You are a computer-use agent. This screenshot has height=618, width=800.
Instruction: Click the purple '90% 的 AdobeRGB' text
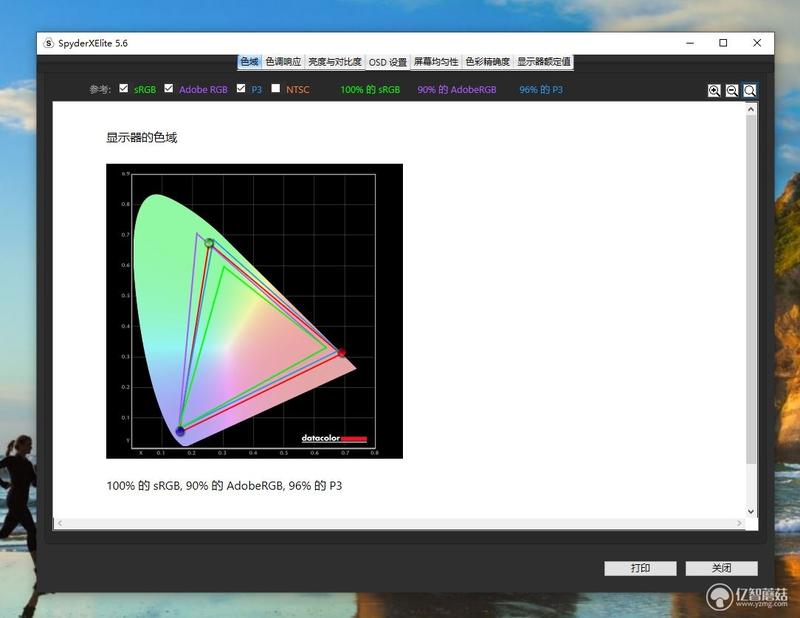[457, 89]
